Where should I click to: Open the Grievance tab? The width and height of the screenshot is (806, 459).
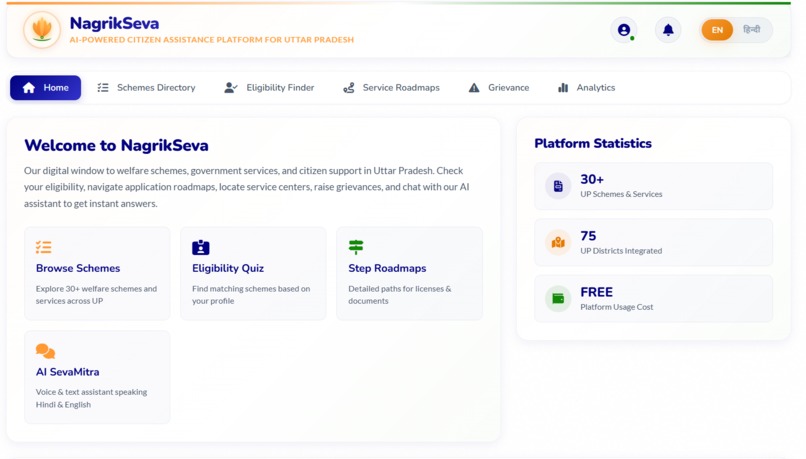click(499, 88)
